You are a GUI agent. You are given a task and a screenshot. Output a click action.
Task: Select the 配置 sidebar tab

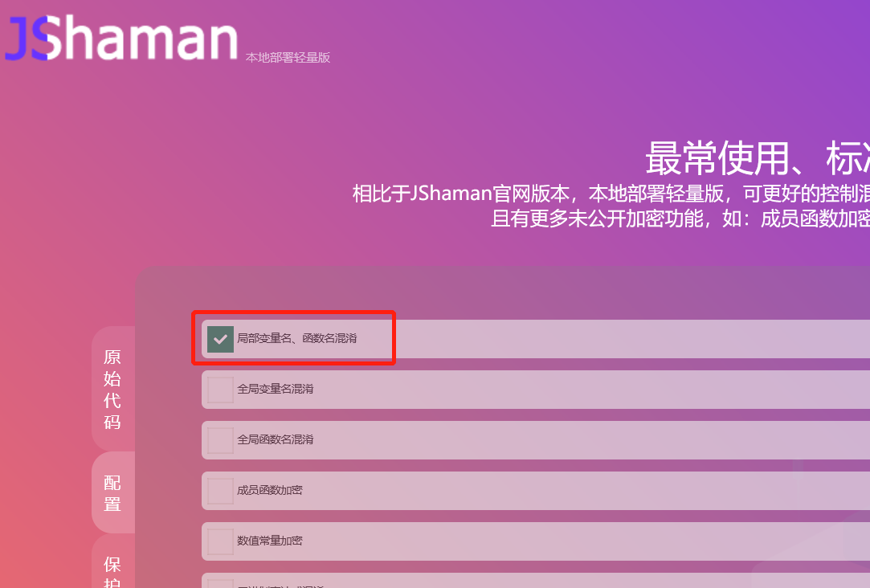(112, 492)
